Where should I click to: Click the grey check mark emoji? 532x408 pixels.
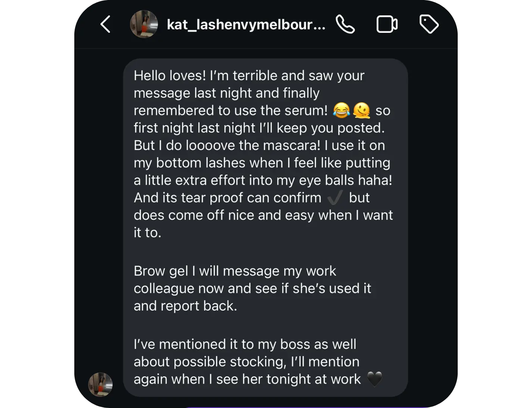[335, 198]
